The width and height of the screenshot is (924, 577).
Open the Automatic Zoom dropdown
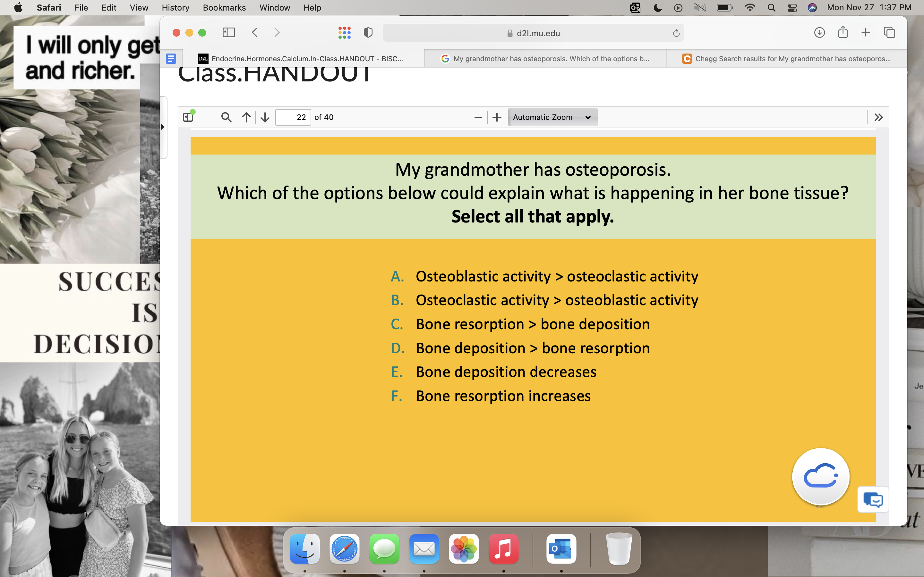pos(552,117)
